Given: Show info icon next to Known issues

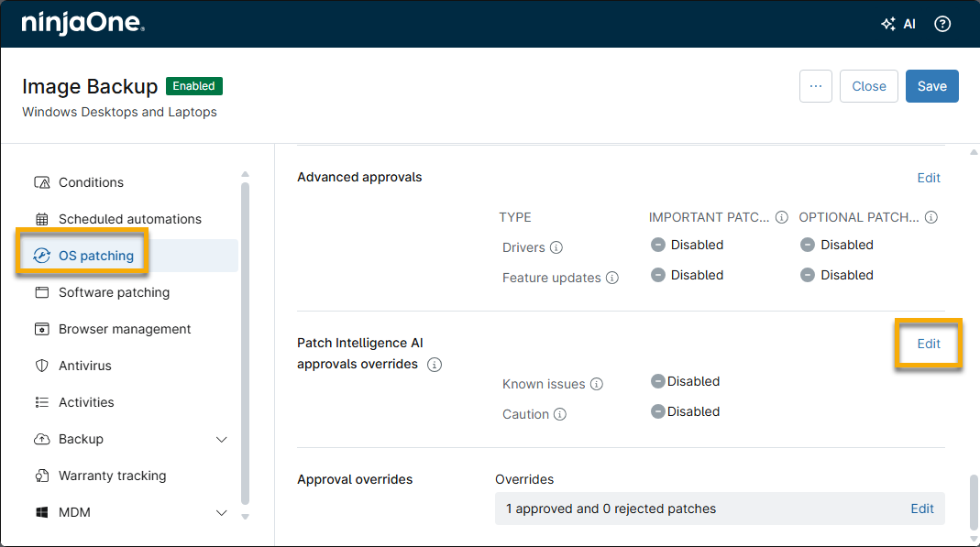Looking at the screenshot, I should (597, 384).
